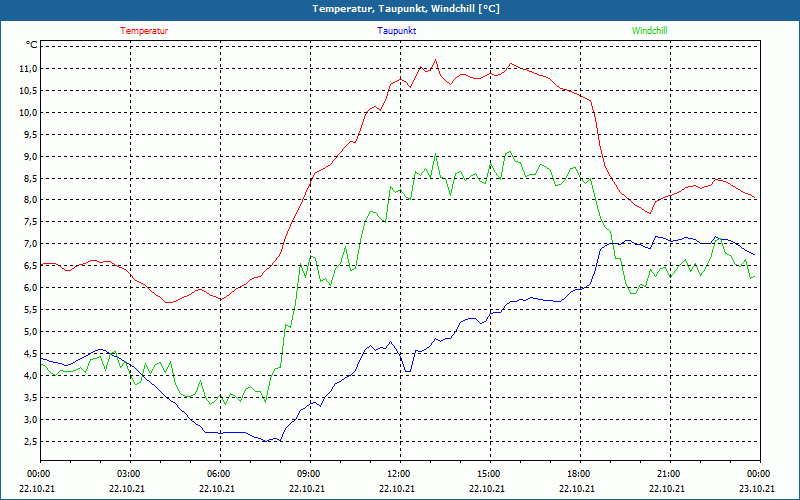Click the °C unit label on axis
The height and width of the screenshot is (500, 800).
click(32, 45)
